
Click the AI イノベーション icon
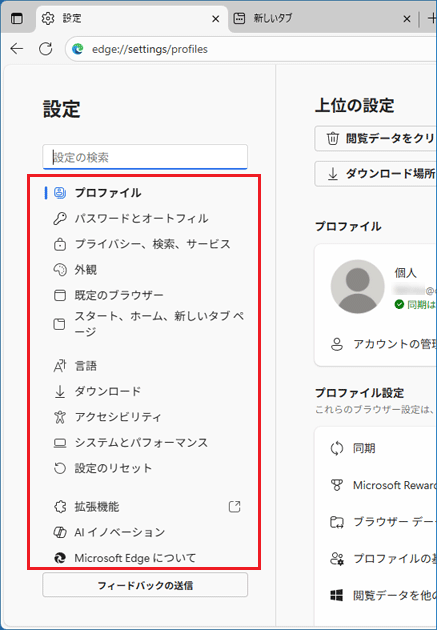(59, 533)
